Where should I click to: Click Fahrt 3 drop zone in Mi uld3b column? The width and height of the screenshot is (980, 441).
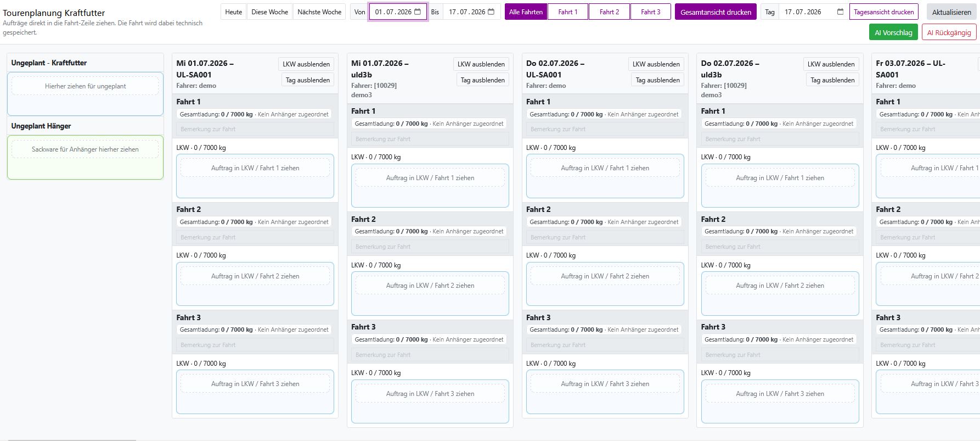[430, 401]
